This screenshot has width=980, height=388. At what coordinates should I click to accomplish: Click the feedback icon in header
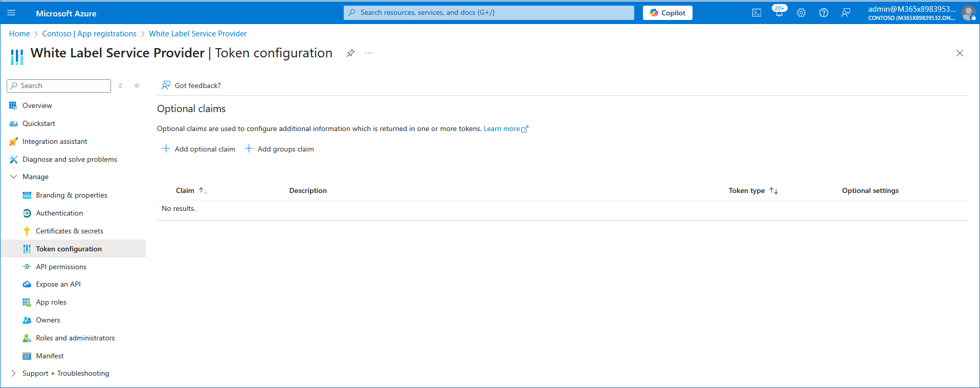(x=846, y=13)
